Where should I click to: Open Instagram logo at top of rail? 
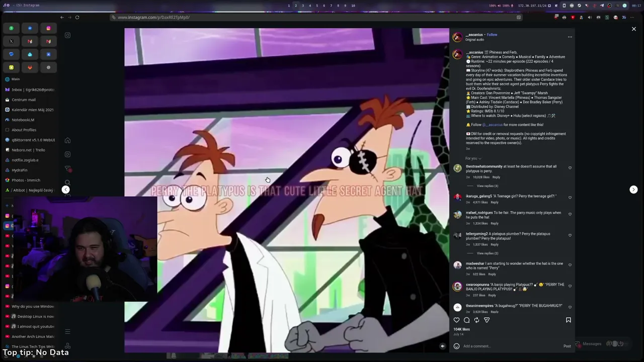pyautogui.click(x=67, y=35)
